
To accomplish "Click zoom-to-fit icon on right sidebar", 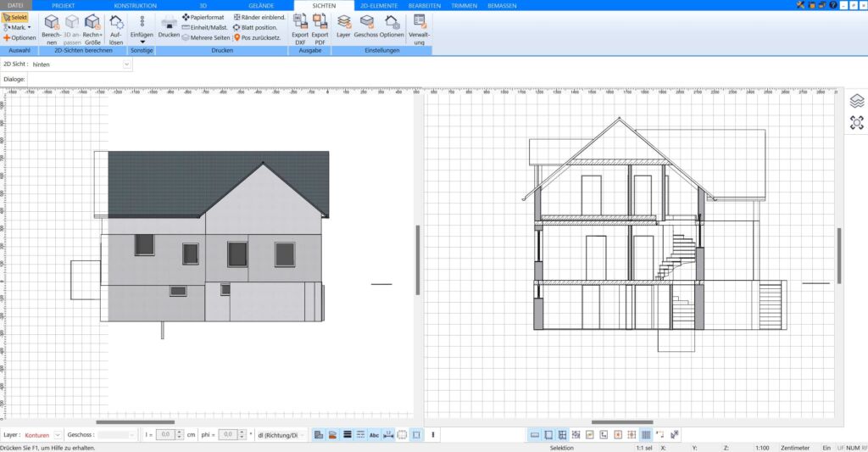I will pyautogui.click(x=857, y=123).
